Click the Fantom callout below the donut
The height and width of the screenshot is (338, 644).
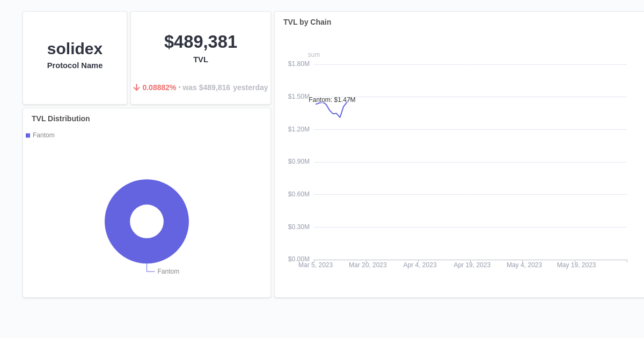tap(168, 271)
